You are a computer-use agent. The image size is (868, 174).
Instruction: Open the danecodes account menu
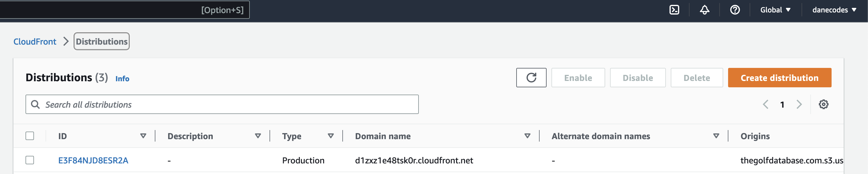[x=834, y=10]
